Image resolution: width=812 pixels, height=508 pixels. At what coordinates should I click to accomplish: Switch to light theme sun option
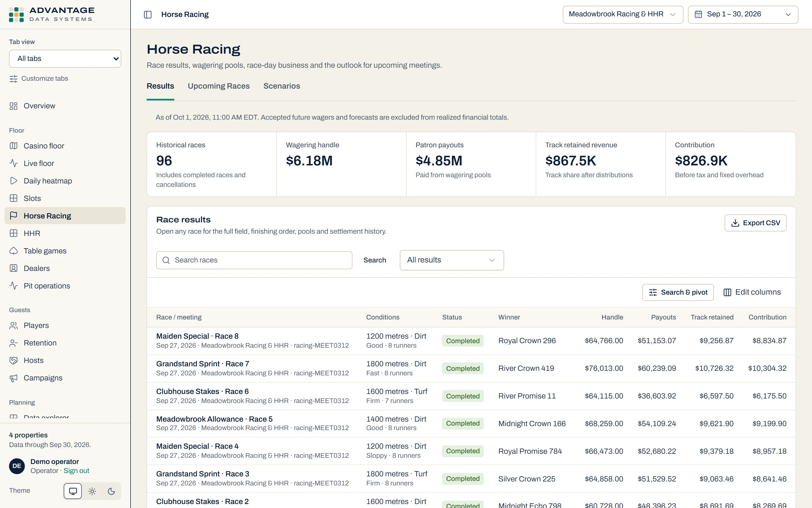click(92, 492)
